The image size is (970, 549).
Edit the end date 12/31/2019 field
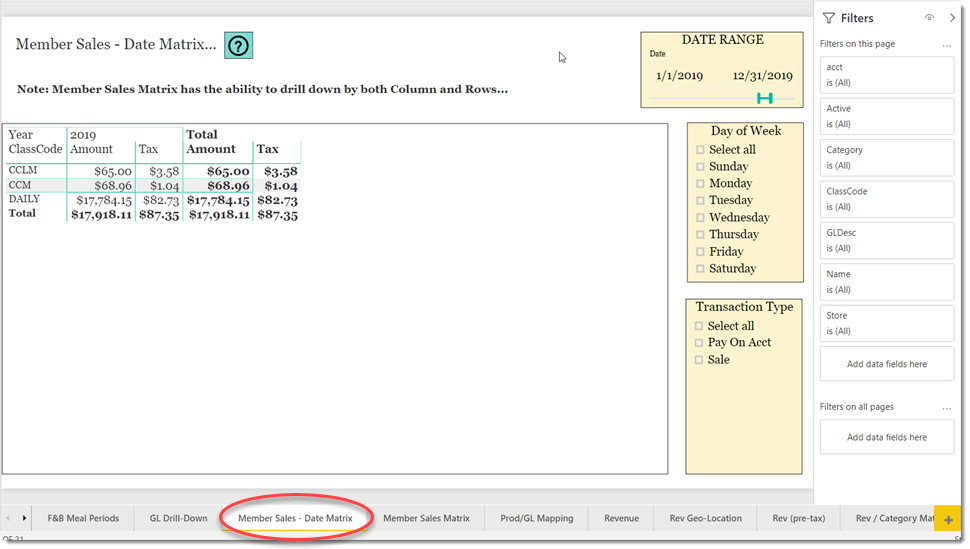pos(762,76)
